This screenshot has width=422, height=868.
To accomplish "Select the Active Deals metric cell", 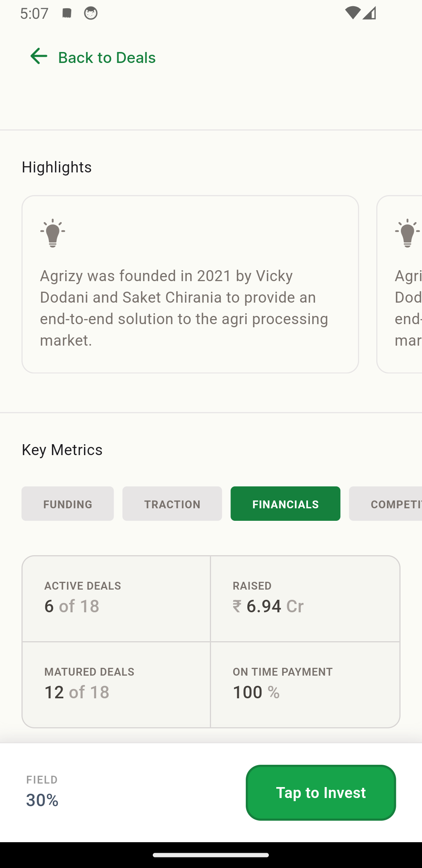I will tap(116, 599).
